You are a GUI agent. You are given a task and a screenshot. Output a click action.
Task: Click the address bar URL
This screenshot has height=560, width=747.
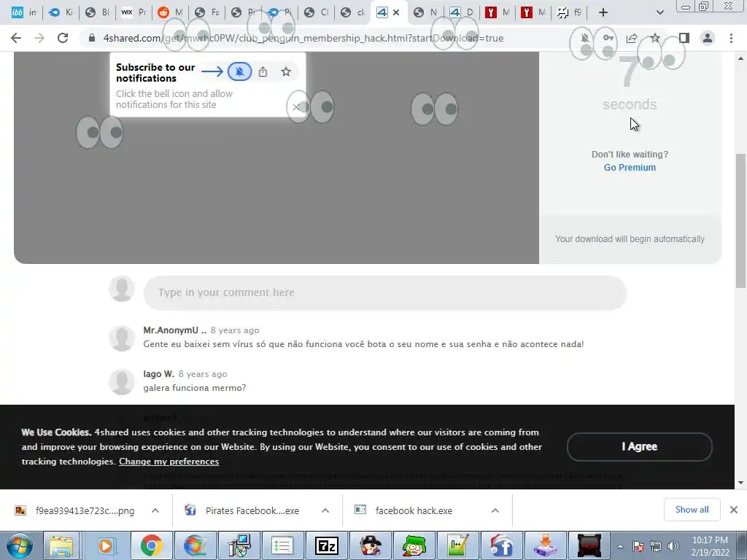coord(303,38)
